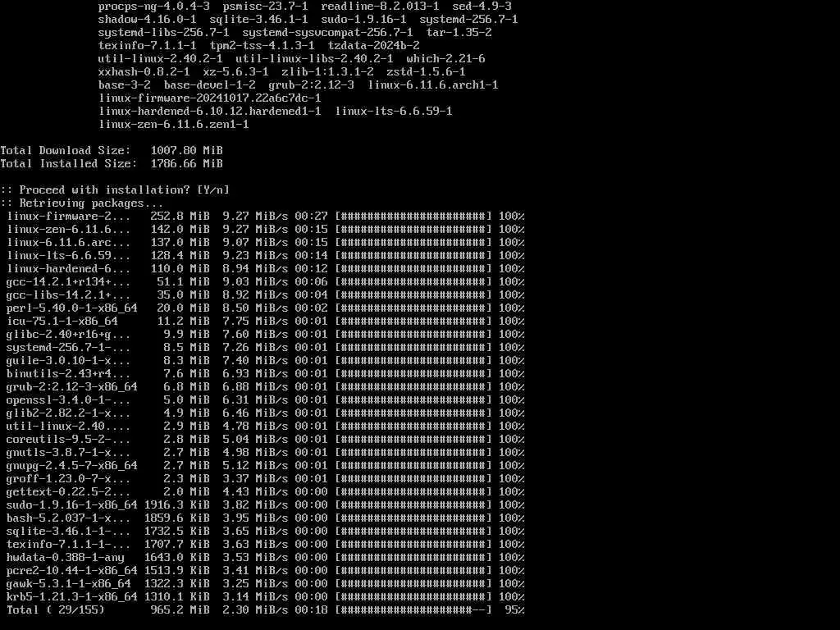This screenshot has width=840, height=630.
Task: Click the linux-firmware download progress bar
Action: [x=413, y=216]
